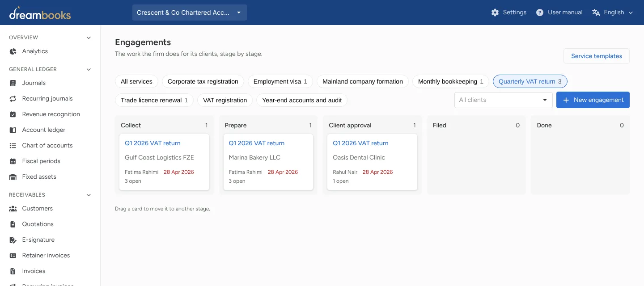Click the Analytics pie chart icon
The height and width of the screenshot is (286, 644).
pos(13,51)
